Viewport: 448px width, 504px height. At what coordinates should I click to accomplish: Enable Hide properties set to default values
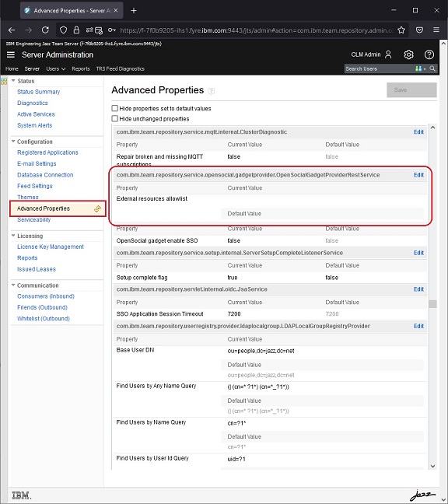[115, 108]
